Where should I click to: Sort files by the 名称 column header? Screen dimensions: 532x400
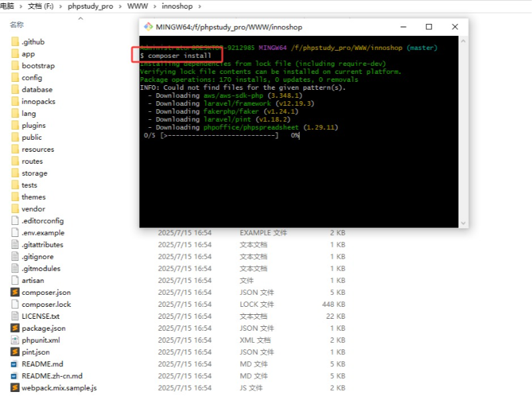[x=17, y=25]
